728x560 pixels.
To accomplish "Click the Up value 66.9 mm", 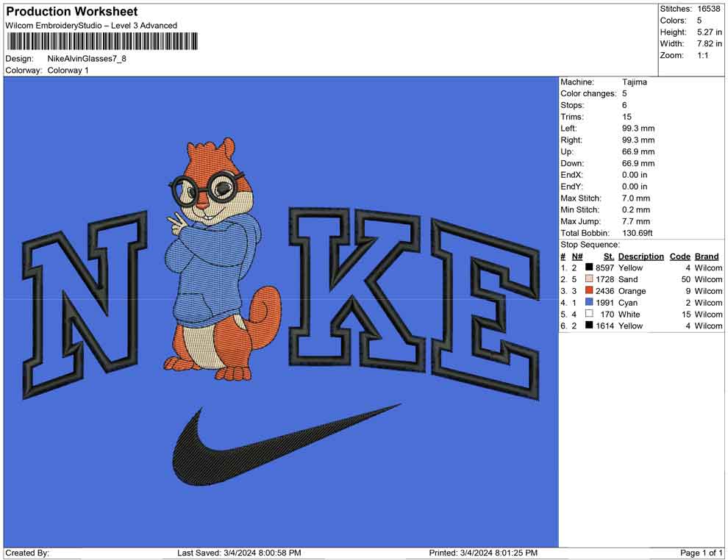I will pos(638,151).
